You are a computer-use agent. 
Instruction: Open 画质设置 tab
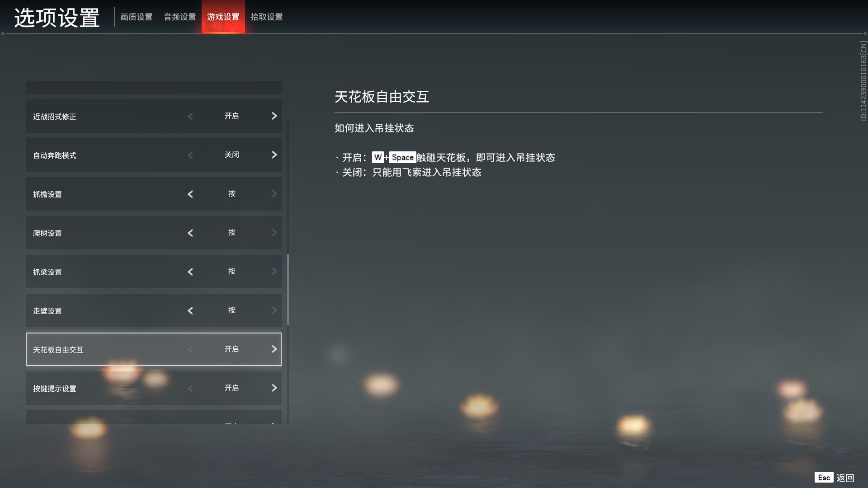tap(137, 17)
